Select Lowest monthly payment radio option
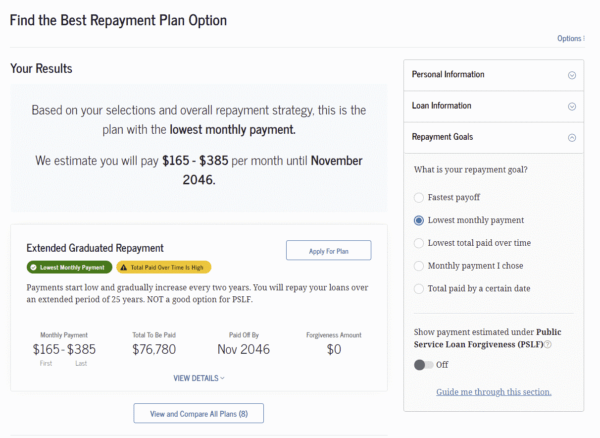This screenshot has height=438, width=600. 418,220
